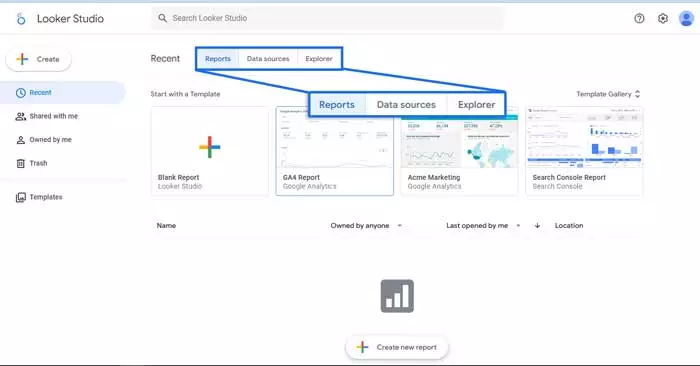Click the Looker Studio logo icon
The image size is (700, 366).
coord(21,19)
